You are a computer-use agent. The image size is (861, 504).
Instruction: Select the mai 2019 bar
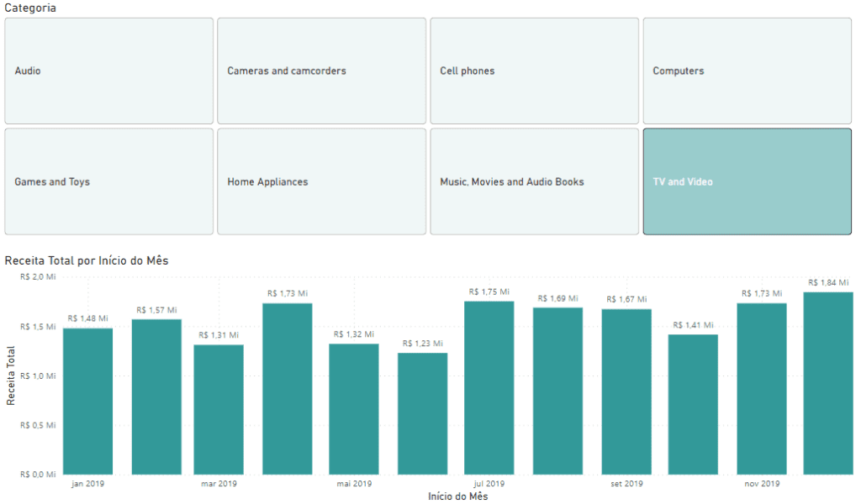[354, 409]
